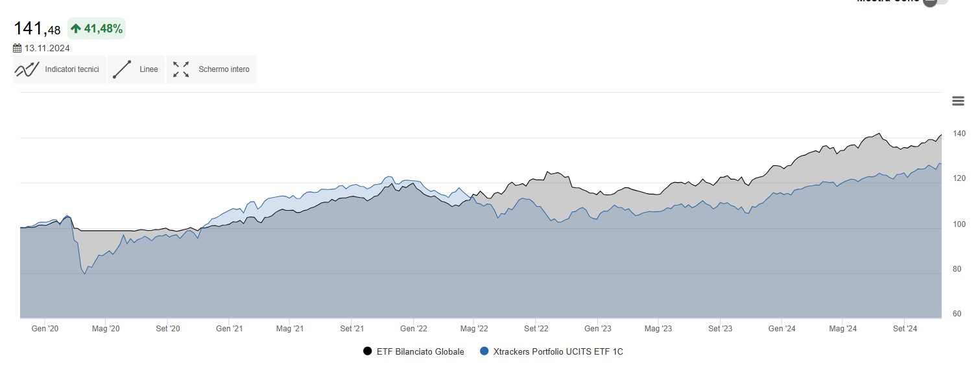Image resolution: width=980 pixels, height=367 pixels.
Task: Click the green up-arrow in the percentage badge
Action: point(76,29)
